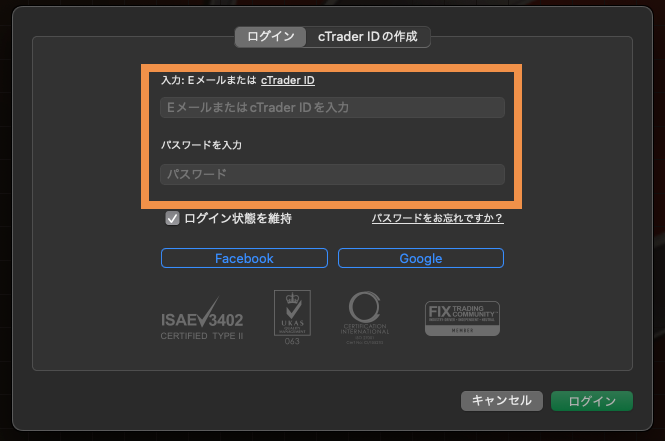
Task: Click the 063 number under UKAS badge
Action: click(292, 341)
